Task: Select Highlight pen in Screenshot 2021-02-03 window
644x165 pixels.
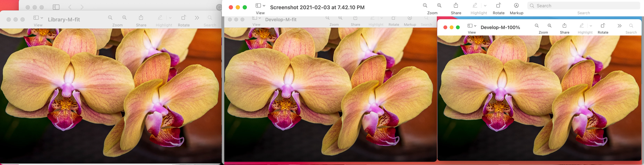Action: (475, 5)
